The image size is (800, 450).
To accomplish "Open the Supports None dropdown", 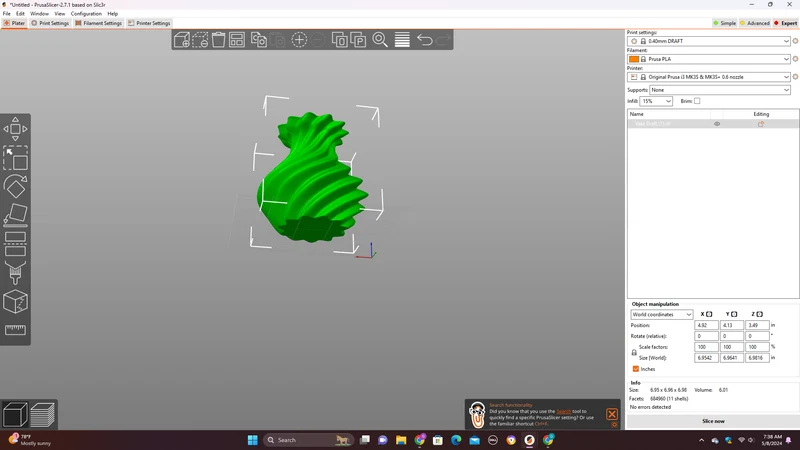I will pos(720,90).
